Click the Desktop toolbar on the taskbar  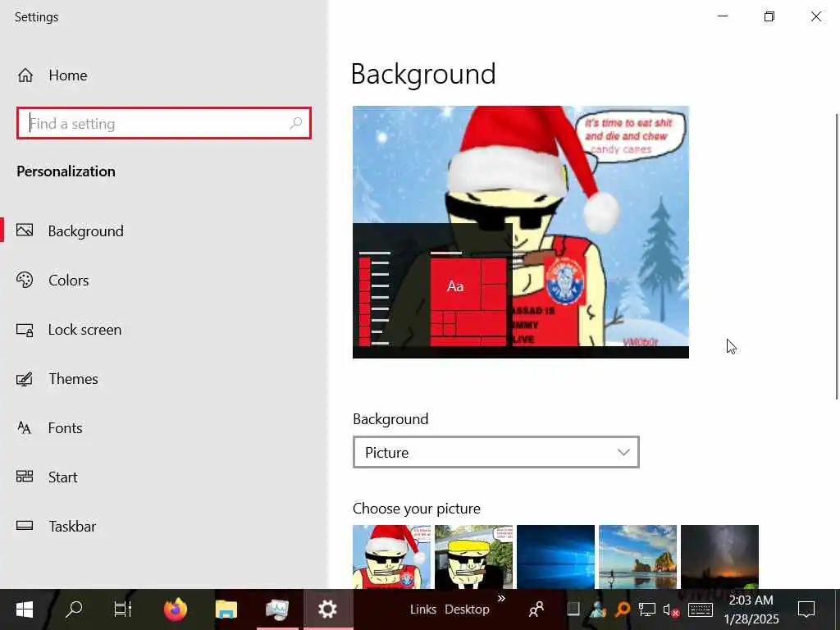point(467,609)
